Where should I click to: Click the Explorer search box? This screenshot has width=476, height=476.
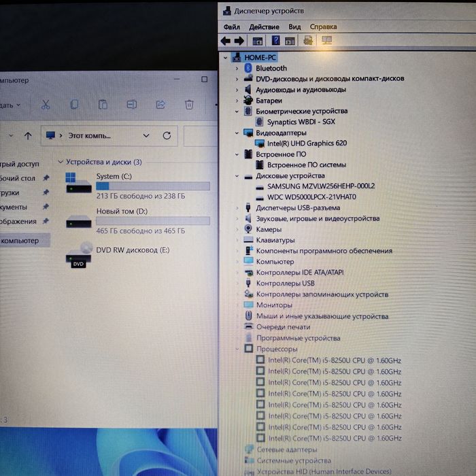coord(201,136)
